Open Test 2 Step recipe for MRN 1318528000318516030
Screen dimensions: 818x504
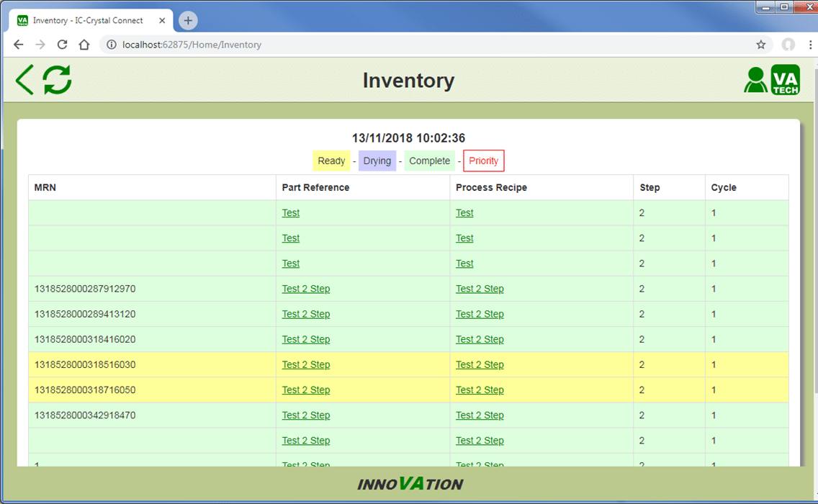point(480,365)
